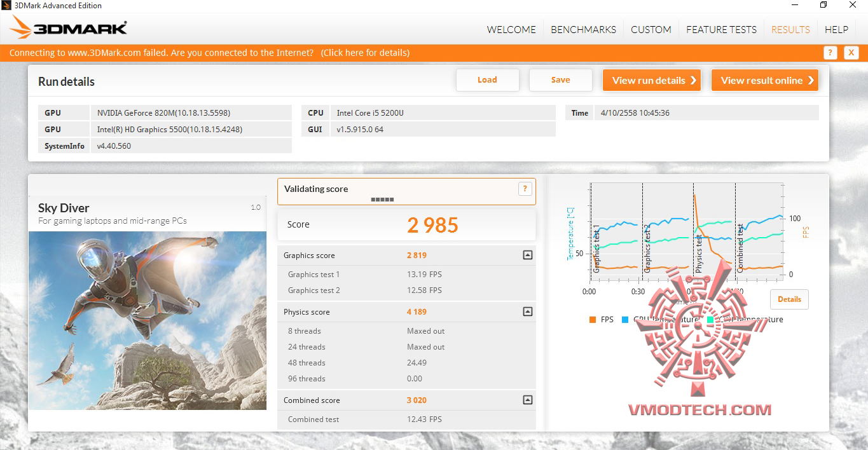
Task: Click Graphics test 2 FPS value 12.58
Action: pyautogui.click(x=424, y=290)
